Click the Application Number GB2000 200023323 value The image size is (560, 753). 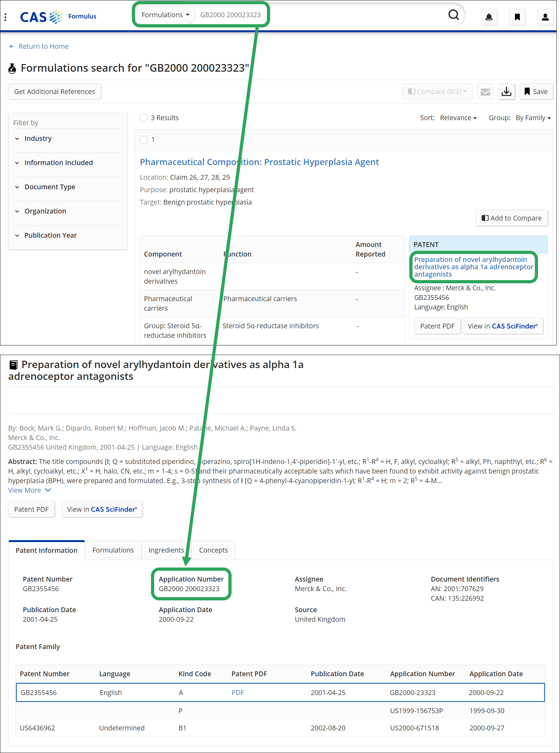tap(189, 589)
